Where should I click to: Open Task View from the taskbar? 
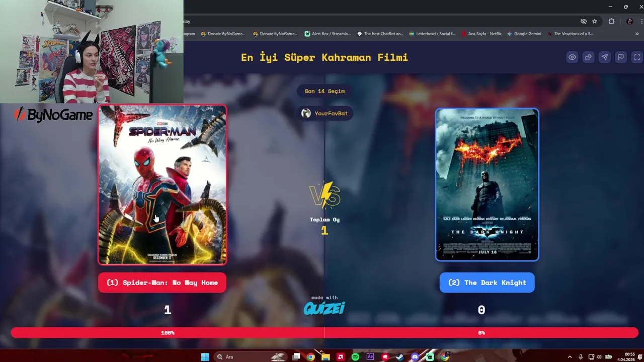296,357
